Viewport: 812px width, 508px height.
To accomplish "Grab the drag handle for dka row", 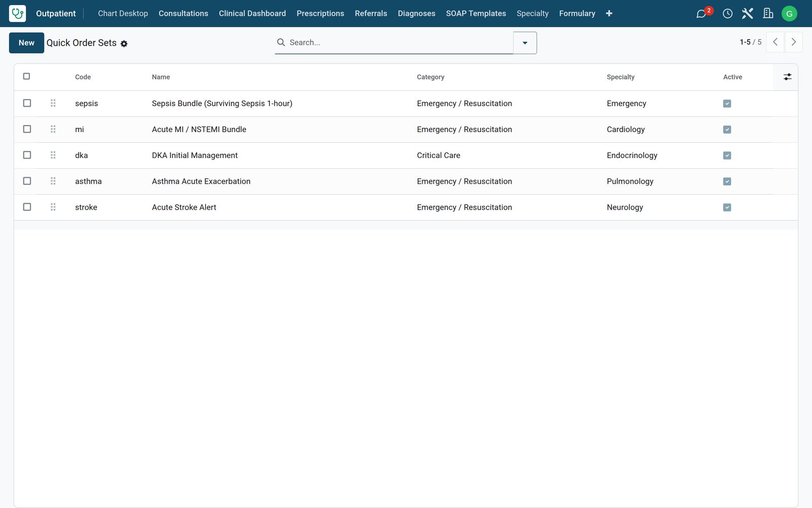I will click(x=53, y=155).
